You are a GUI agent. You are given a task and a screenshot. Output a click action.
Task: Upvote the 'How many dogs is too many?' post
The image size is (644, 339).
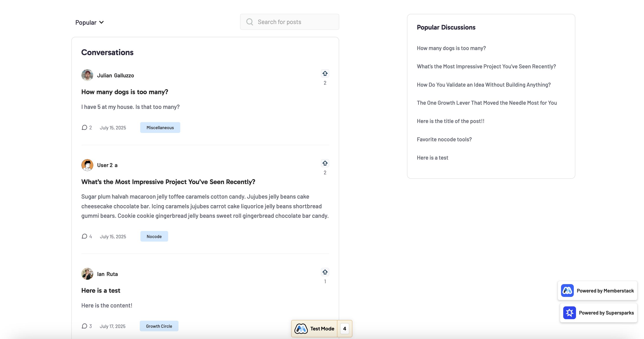[325, 73]
